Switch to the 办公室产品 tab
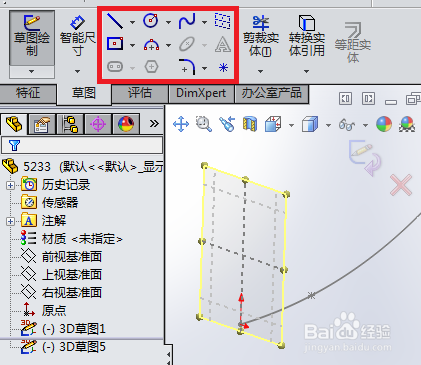Screen dimensions: 421x365 [272, 93]
